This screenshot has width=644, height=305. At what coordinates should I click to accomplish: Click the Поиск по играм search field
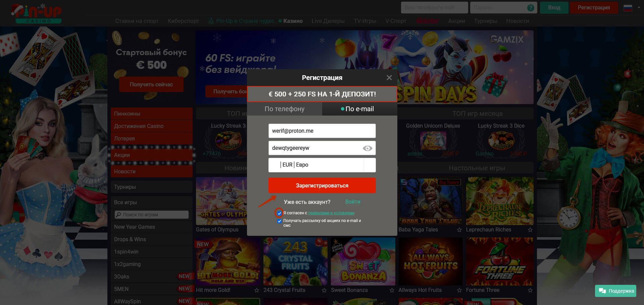[x=152, y=215]
